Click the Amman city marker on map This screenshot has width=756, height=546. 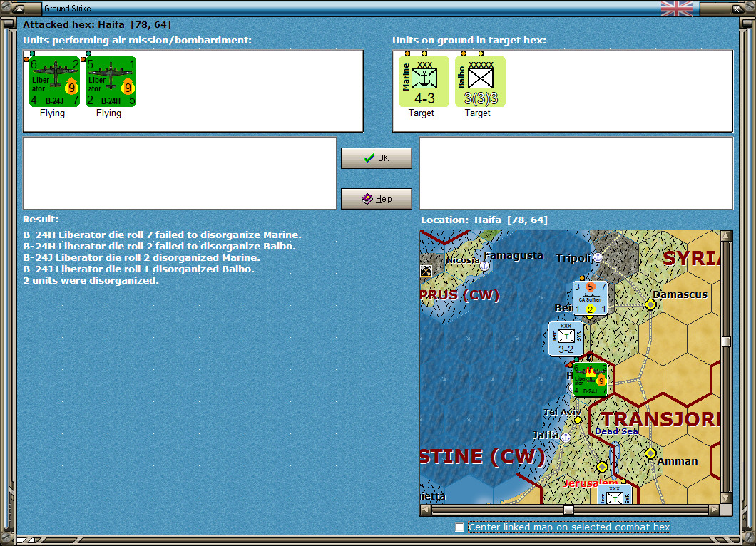[650, 453]
